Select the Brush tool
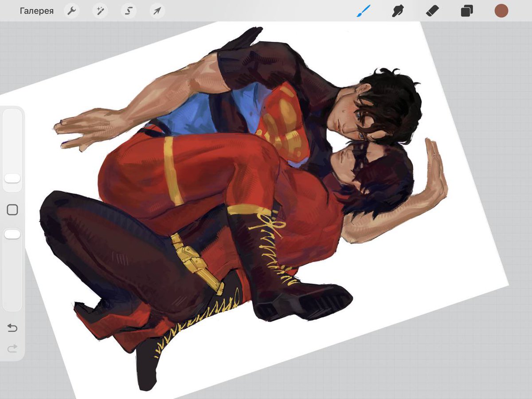This screenshot has width=532, height=399. 364,11
